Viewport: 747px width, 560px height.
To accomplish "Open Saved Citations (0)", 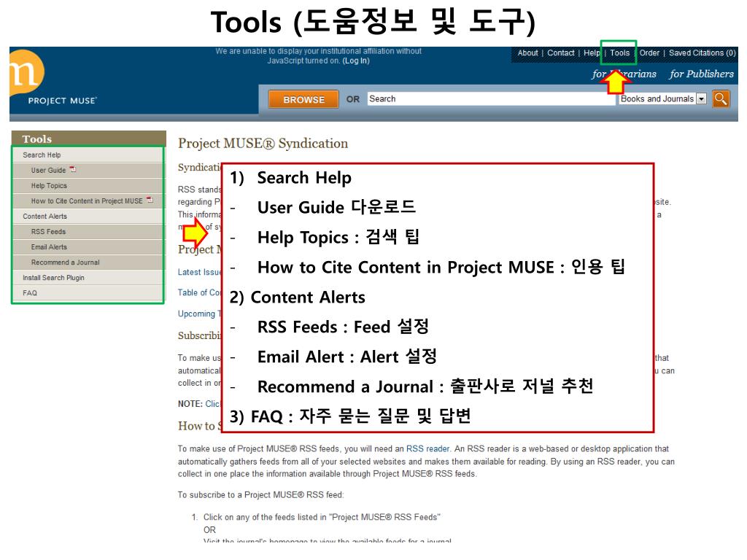I will [x=702, y=52].
